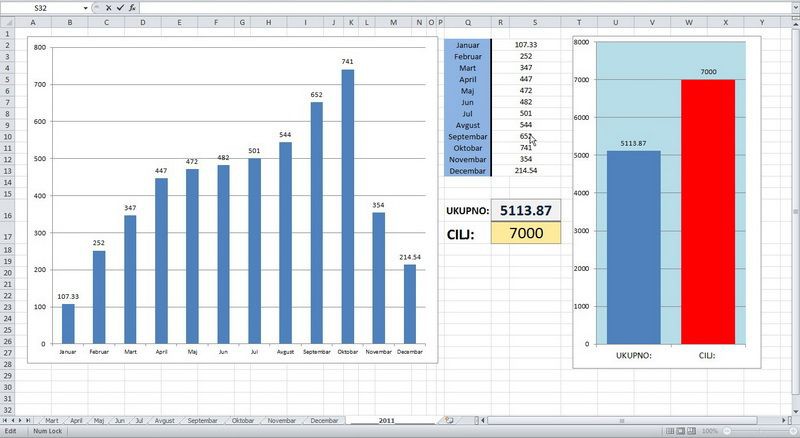Expand the formula bar chevron
This screenshot has width=800, height=438.
pos(795,8)
